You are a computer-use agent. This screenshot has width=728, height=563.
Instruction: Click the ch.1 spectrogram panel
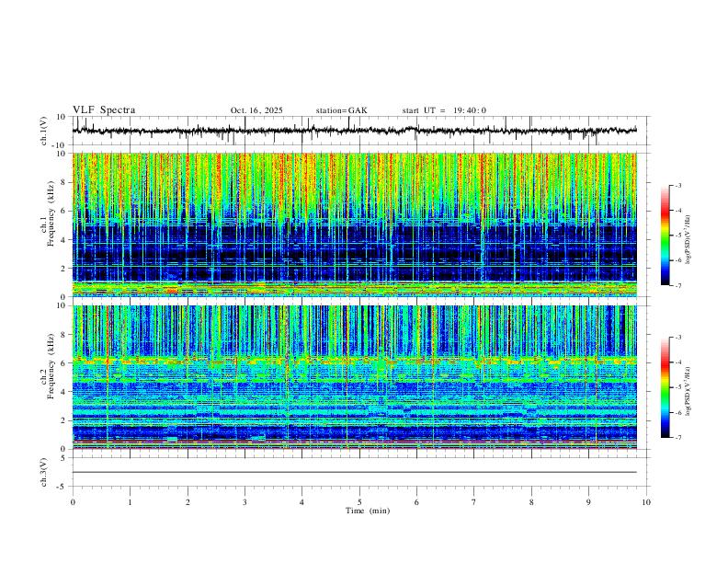(x=354, y=224)
